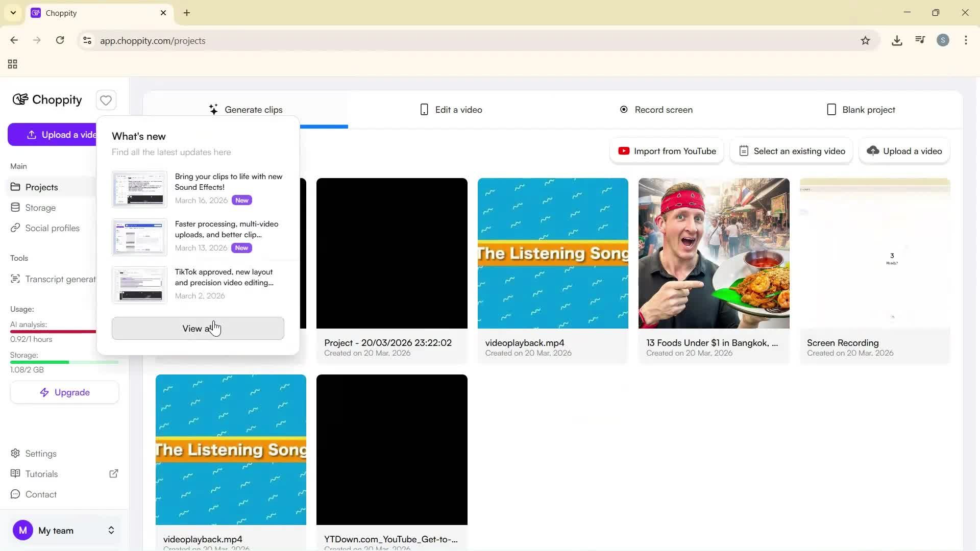Expand the tab search dropdown
The image size is (980, 551).
[13, 13]
